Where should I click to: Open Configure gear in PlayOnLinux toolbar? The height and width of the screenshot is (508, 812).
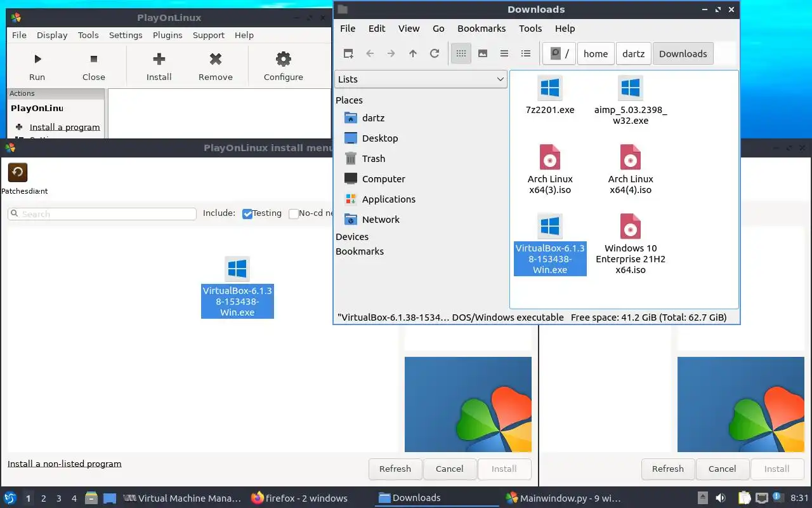(x=284, y=59)
